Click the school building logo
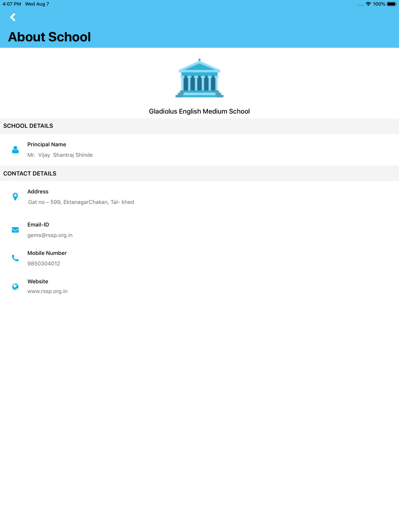Viewport: 399px width, 532px height. tap(199, 78)
